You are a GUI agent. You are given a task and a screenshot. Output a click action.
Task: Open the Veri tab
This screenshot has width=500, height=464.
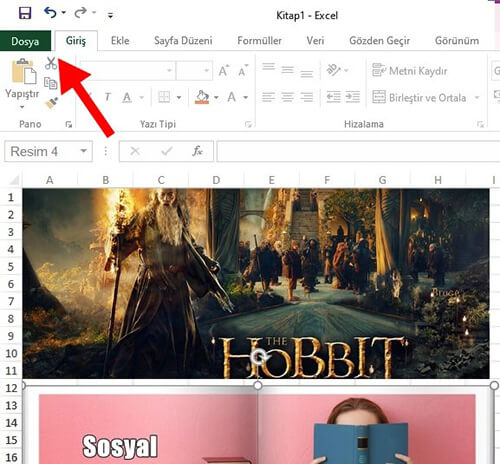[x=315, y=41]
